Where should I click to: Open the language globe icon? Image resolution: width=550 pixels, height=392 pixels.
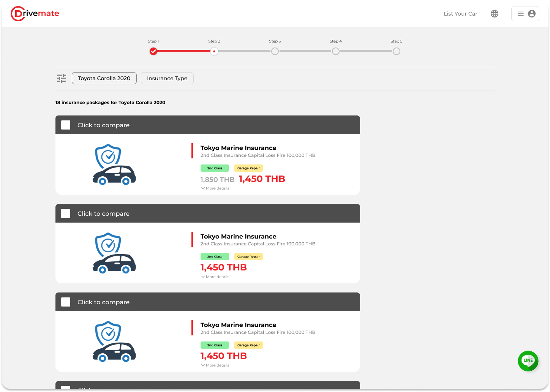[x=495, y=14]
